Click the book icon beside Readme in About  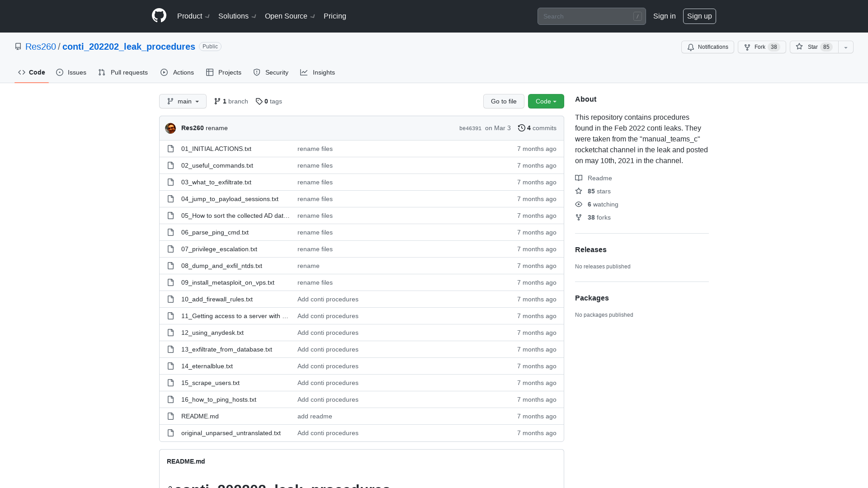(579, 178)
